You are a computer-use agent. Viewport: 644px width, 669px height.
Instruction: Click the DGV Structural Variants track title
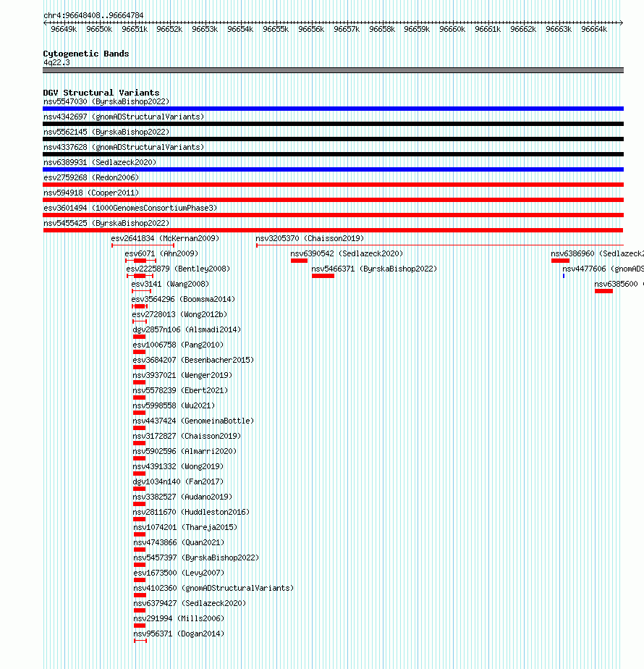[101, 93]
